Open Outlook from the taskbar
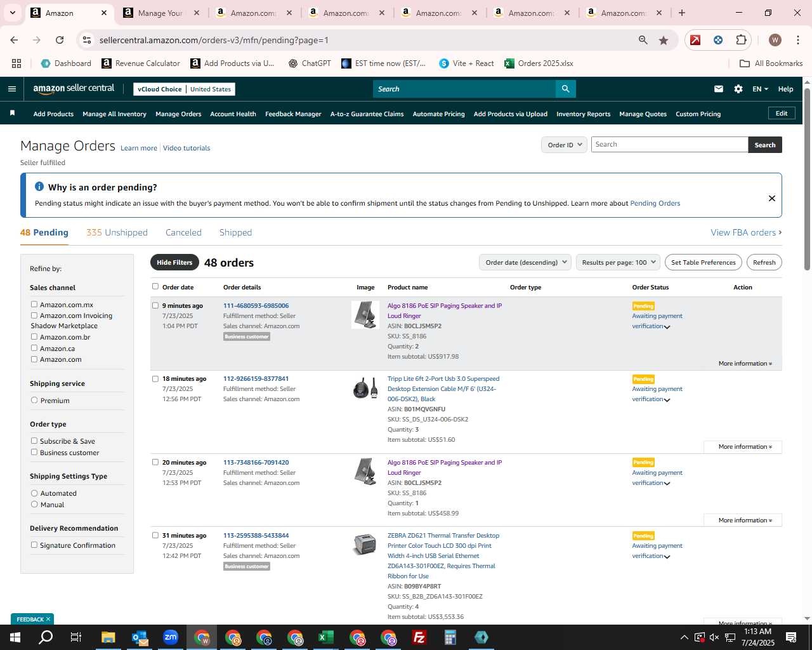 [140, 637]
